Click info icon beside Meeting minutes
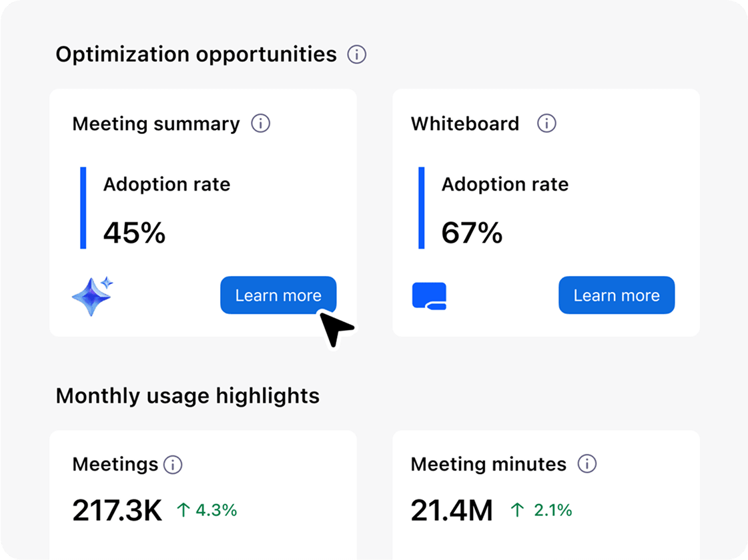Image resolution: width=748 pixels, height=560 pixels. (587, 465)
